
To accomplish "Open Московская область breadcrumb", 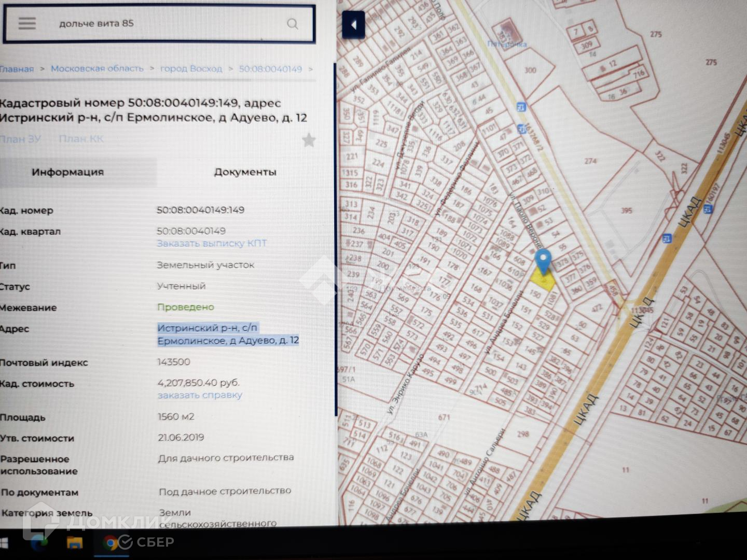I will (x=97, y=68).
